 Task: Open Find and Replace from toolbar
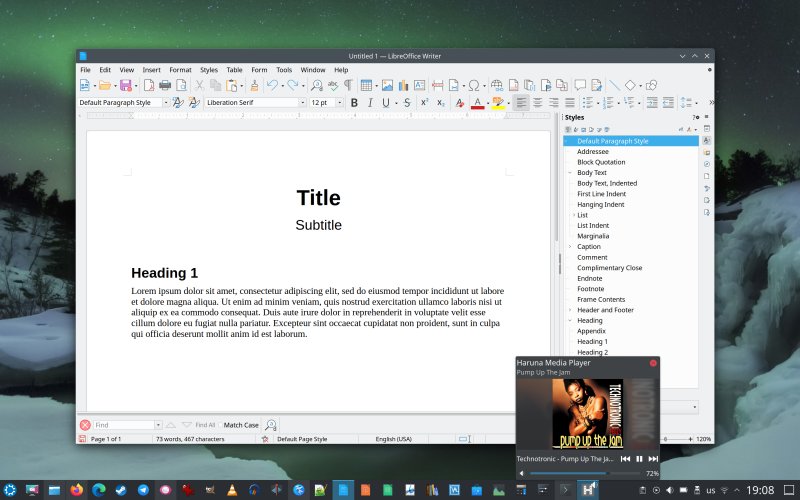pos(317,85)
